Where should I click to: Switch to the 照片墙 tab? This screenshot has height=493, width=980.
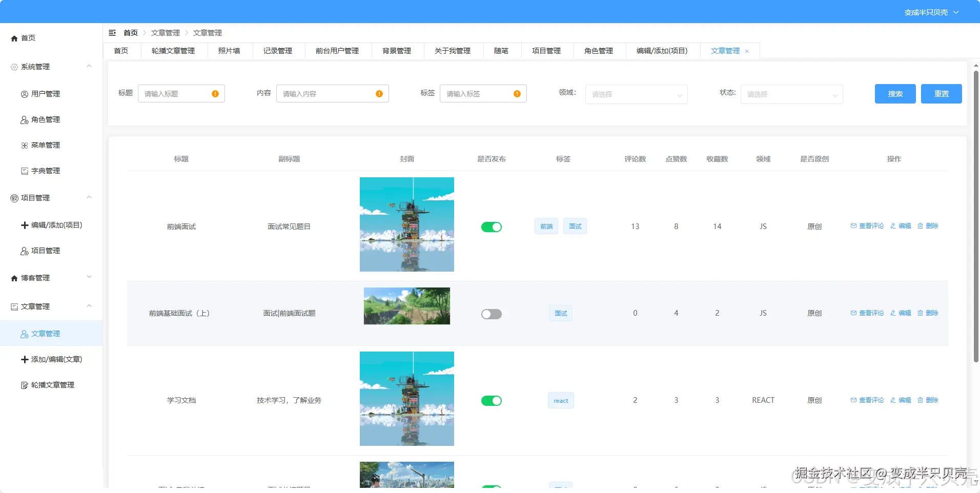(x=229, y=51)
